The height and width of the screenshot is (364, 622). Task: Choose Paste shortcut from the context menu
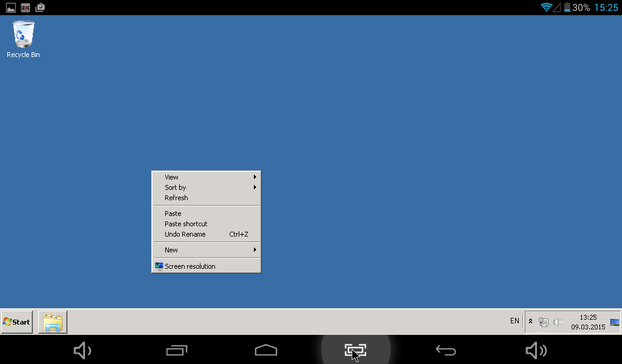pyautogui.click(x=207, y=224)
